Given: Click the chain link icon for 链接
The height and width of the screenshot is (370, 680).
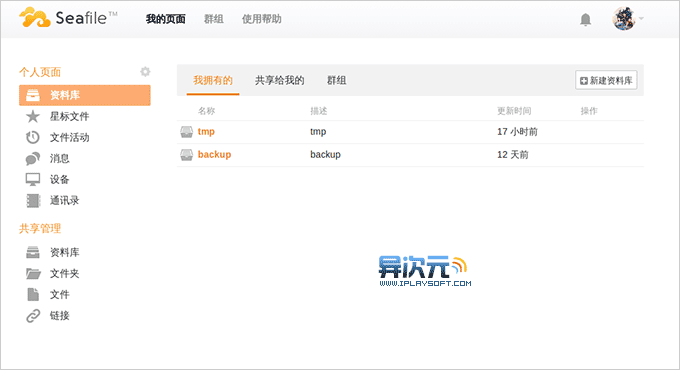Looking at the screenshot, I should (x=33, y=316).
